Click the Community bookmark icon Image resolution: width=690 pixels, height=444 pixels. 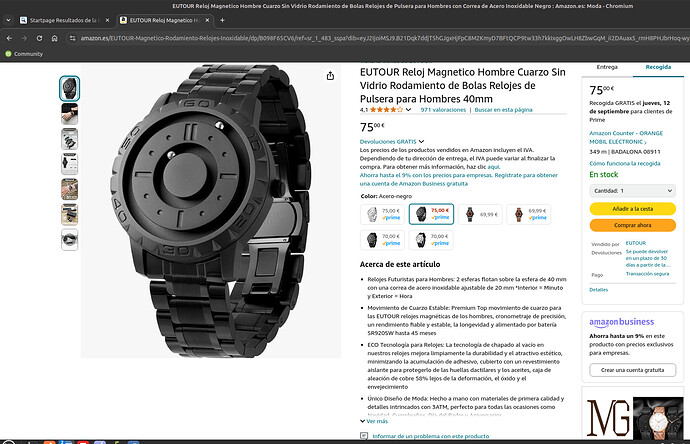click(x=8, y=54)
